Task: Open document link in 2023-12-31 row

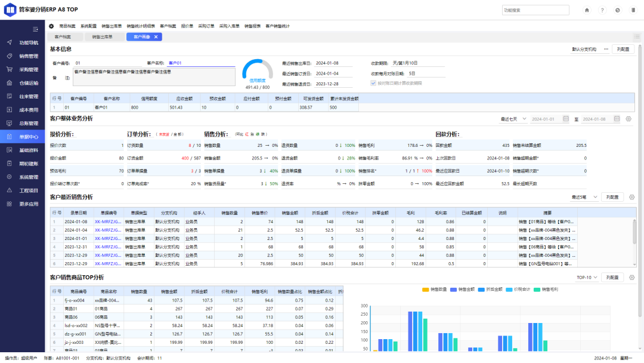Action: click(x=108, y=247)
